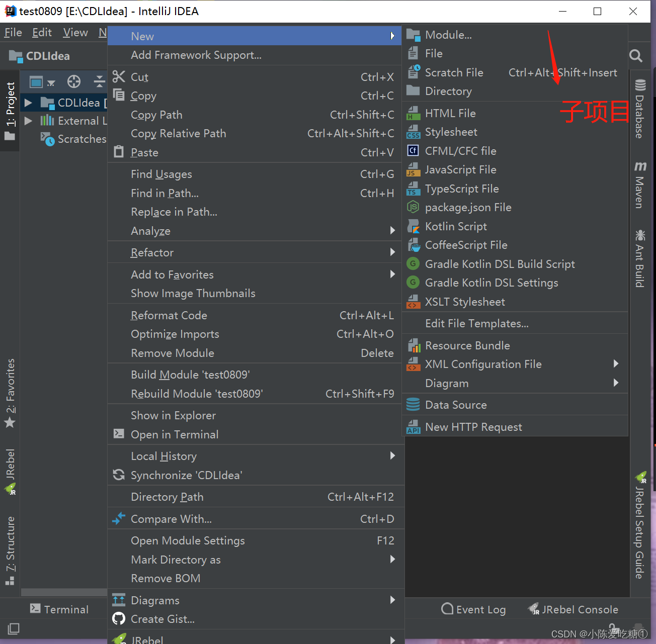
Task: Open the Ant Build panel
Action: click(x=639, y=258)
